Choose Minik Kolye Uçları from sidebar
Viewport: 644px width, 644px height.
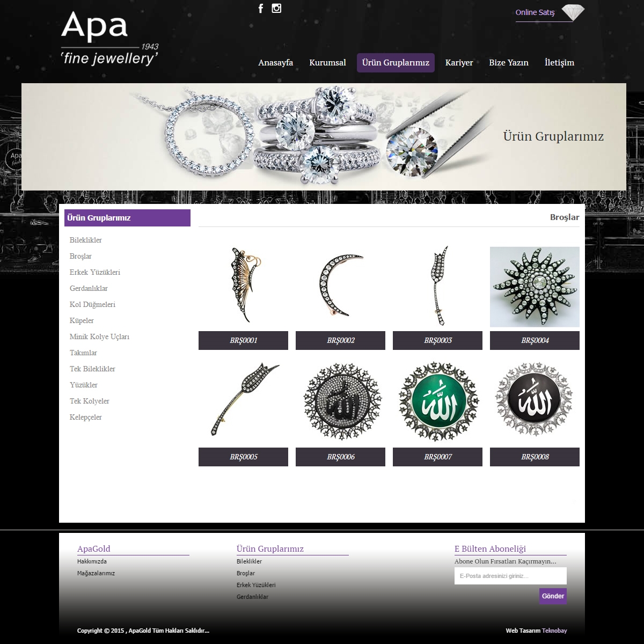tap(99, 336)
